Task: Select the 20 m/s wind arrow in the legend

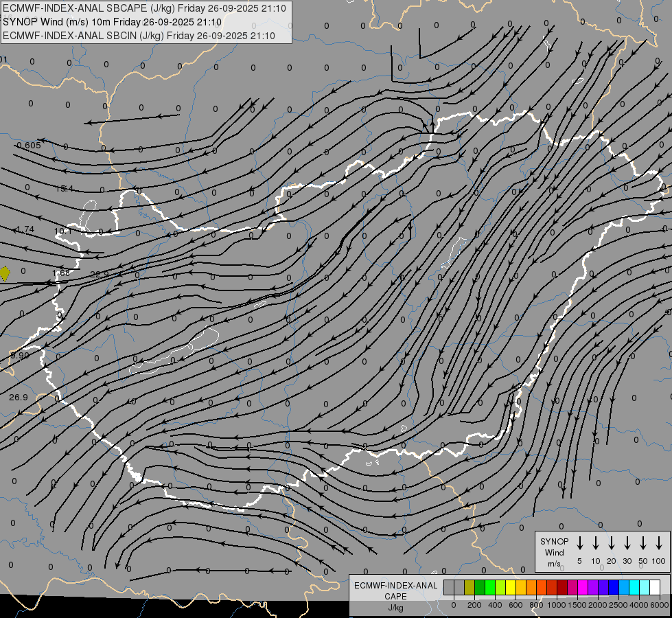Action: click(x=612, y=542)
